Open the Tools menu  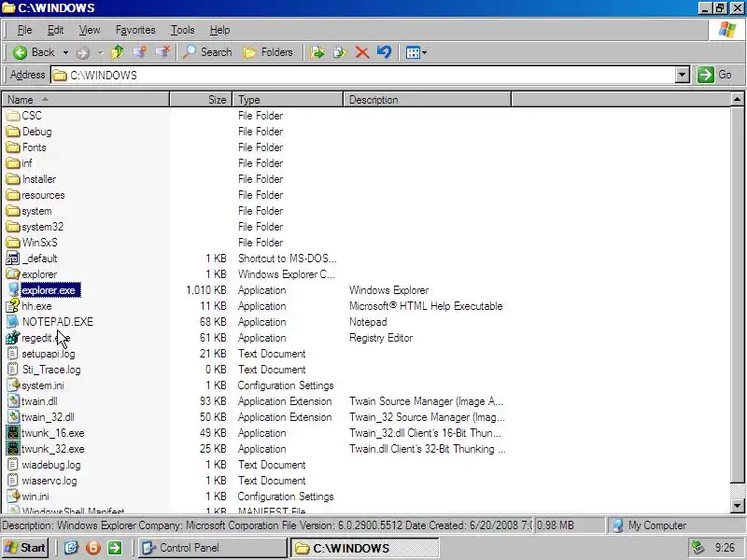coord(183,30)
